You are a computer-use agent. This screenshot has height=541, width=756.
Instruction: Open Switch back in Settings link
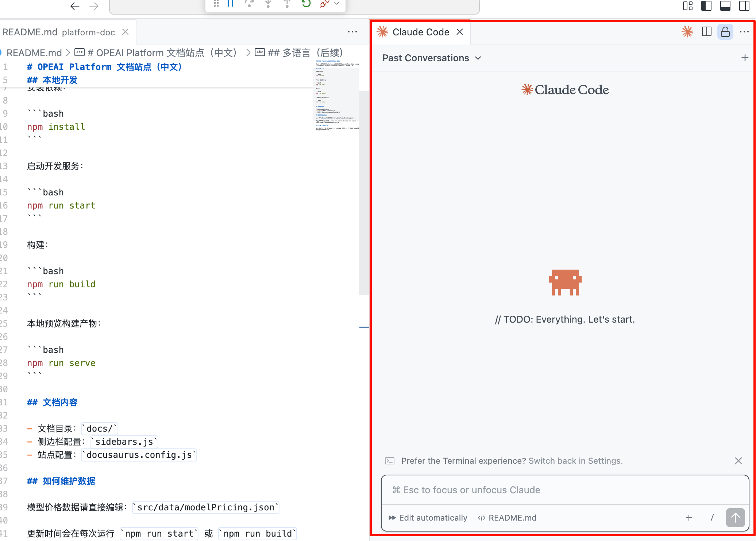coord(575,461)
